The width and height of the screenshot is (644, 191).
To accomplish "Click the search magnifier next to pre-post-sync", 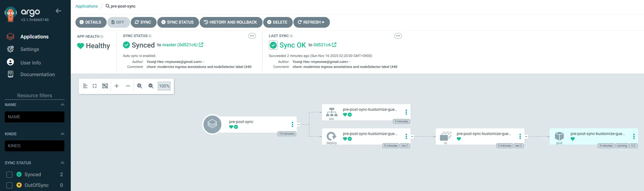I will tap(108, 6).
